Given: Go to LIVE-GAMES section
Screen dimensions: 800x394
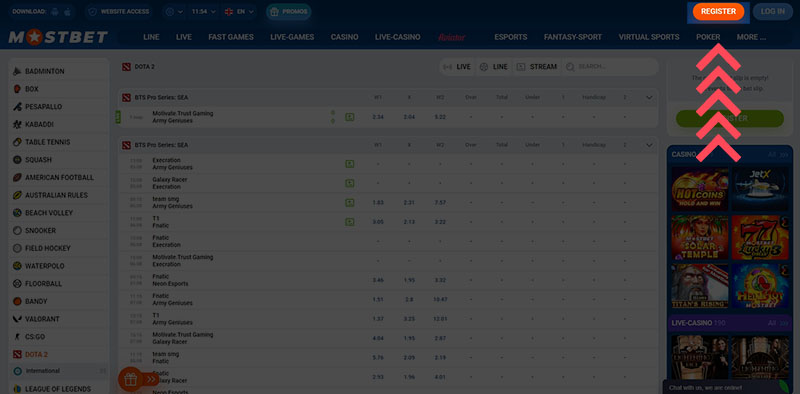Looking at the screenshot, I should tap(292, 37).
